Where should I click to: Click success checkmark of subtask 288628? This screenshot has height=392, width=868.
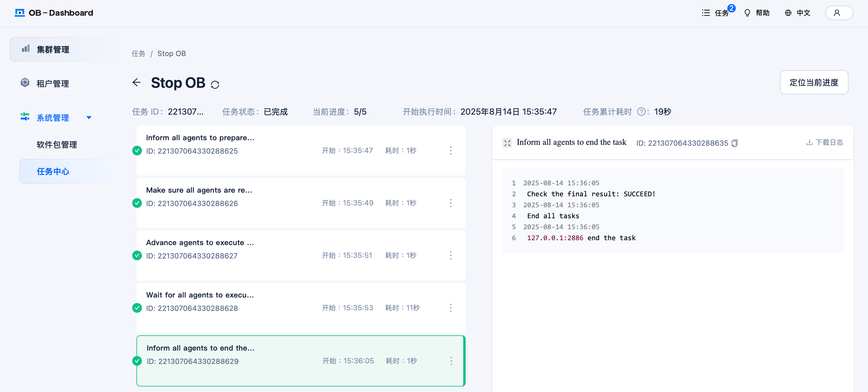click(x=137, y=308)
